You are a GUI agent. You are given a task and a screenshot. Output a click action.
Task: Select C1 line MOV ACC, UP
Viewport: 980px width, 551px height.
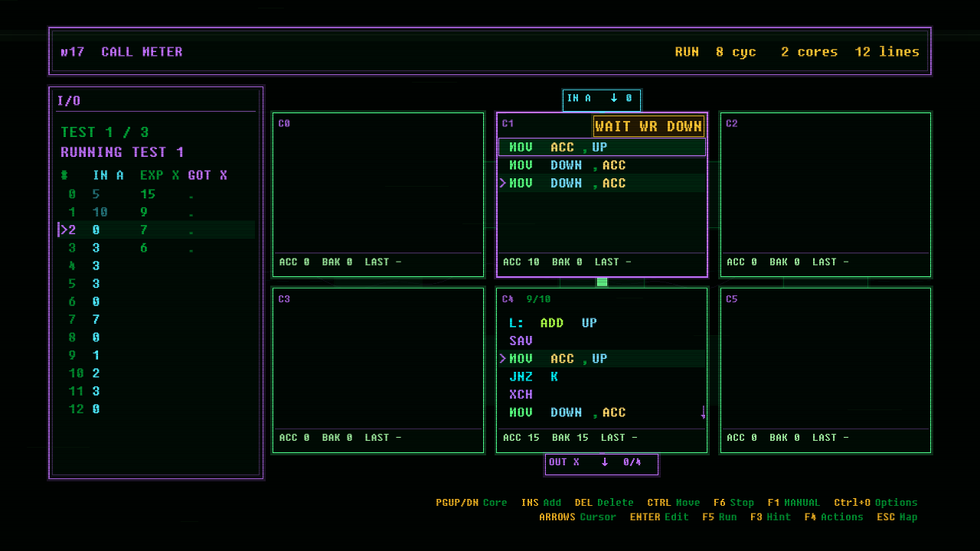[x=602, y=147]
